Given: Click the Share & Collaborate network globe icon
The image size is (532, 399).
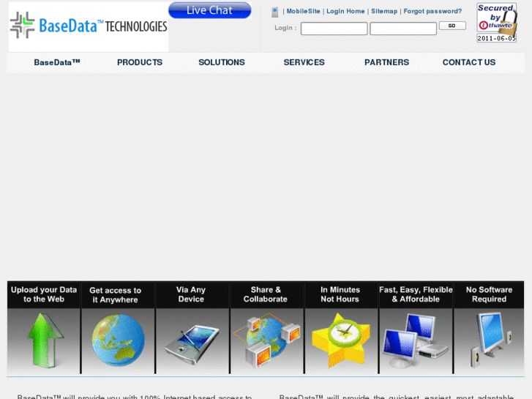Looking at the screenshot, I should click(266, 340).
